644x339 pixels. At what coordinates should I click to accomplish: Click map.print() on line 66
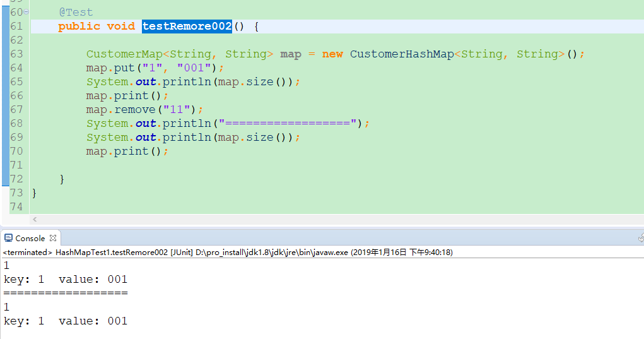(127, 96)
